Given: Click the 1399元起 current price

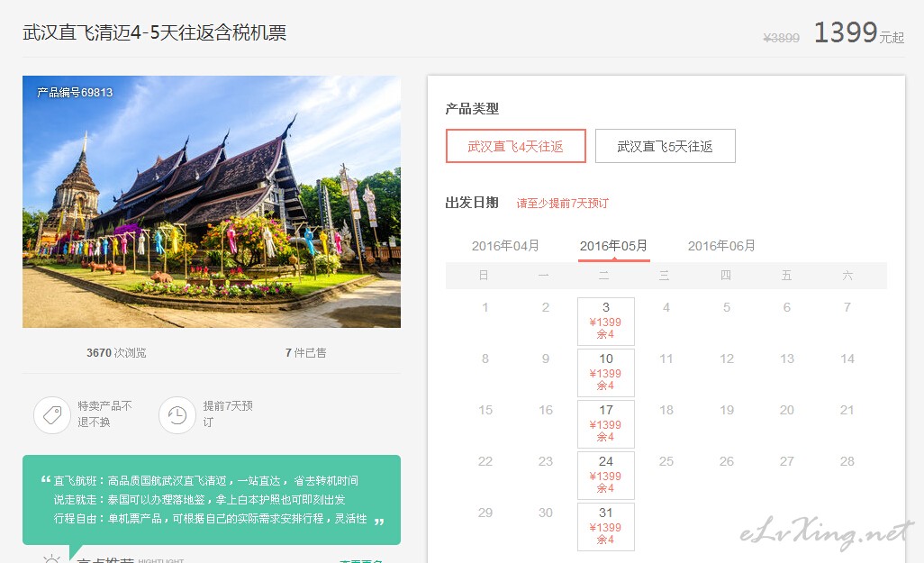Looking at the screenshot, I should pos(858,33).
